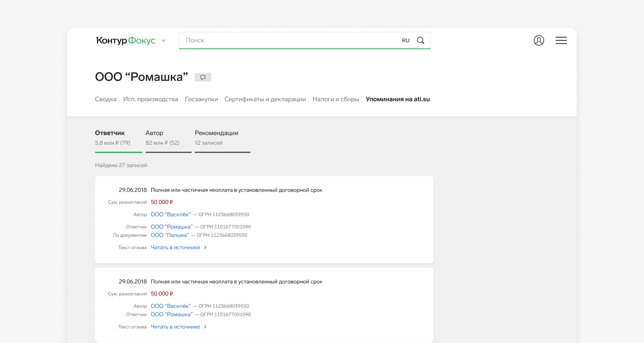This screenshot has height=343, width=644.
Task: Open the Сводка tab
Action: point(106,99)
